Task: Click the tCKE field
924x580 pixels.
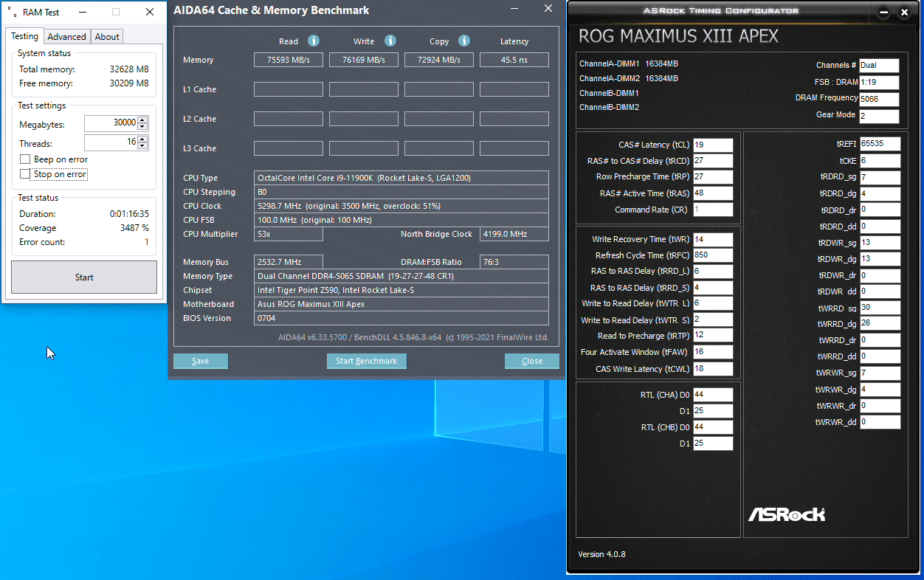Action: [x=880, y=161]
